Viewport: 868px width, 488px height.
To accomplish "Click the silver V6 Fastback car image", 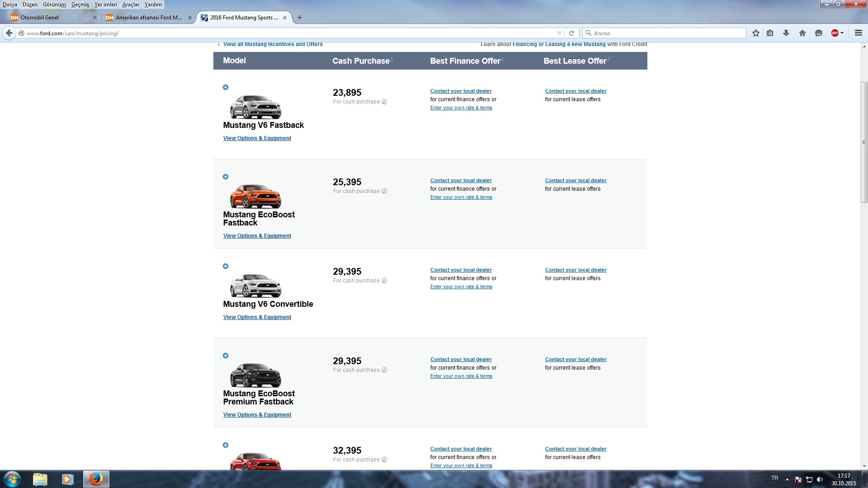I will pyautogui.click(x=255, y=107).
